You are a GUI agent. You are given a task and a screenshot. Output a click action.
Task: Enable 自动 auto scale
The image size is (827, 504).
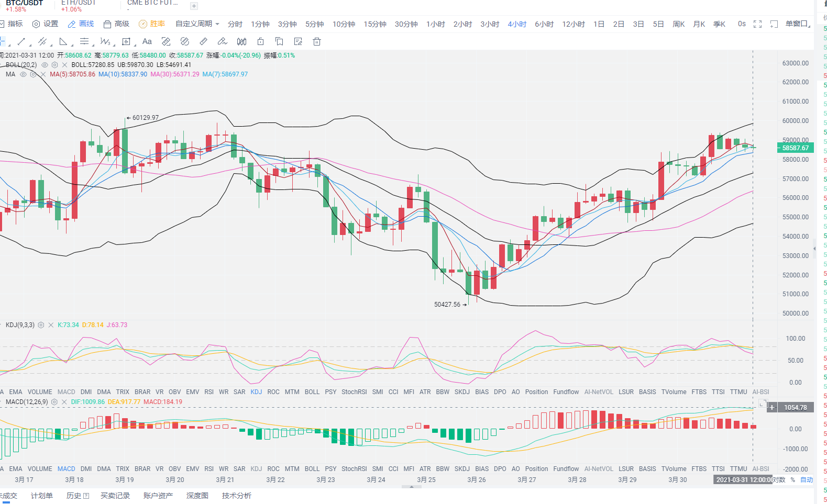point(807,480)
